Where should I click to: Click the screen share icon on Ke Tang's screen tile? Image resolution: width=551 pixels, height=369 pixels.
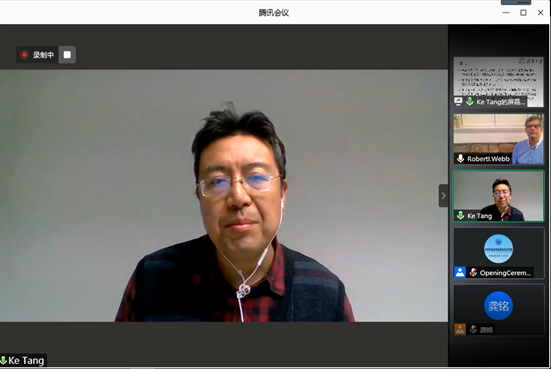coord(458,102)
